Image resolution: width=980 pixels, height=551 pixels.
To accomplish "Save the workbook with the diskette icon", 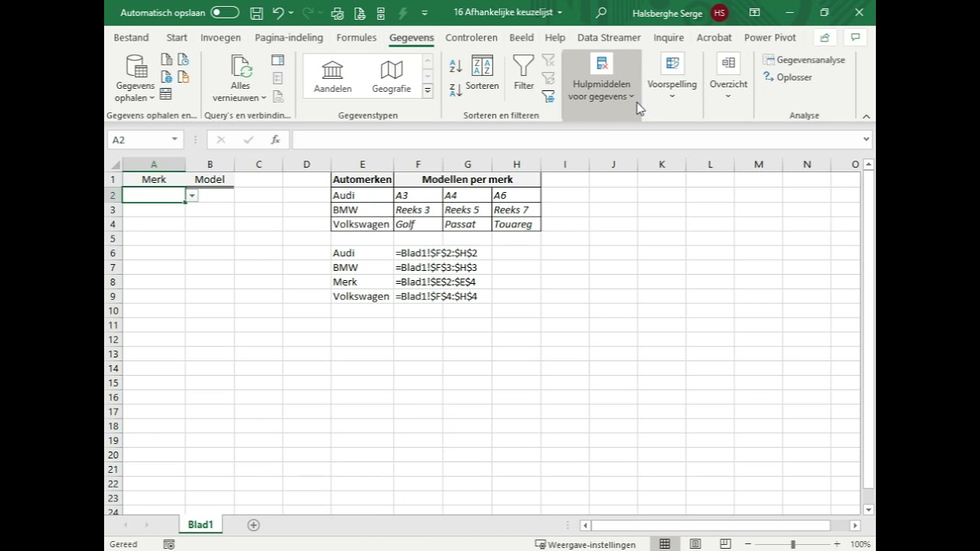I will point(256,13).
